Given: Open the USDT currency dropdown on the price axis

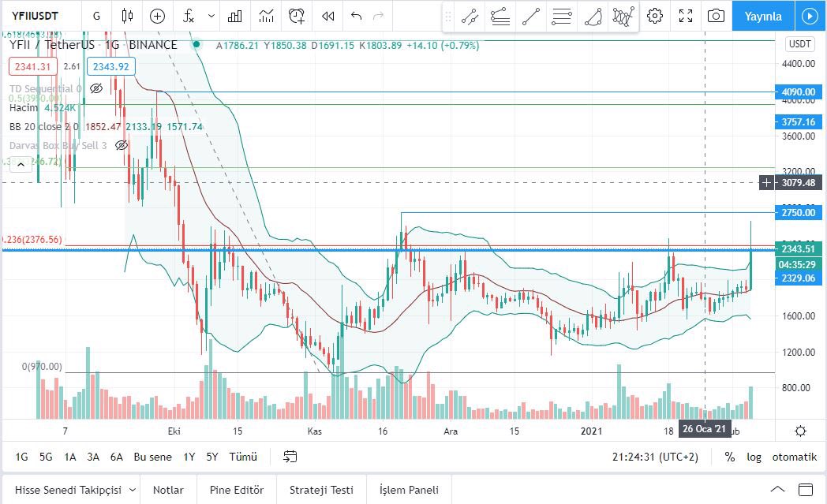Looking at the screenshot, I should (799, 43).
